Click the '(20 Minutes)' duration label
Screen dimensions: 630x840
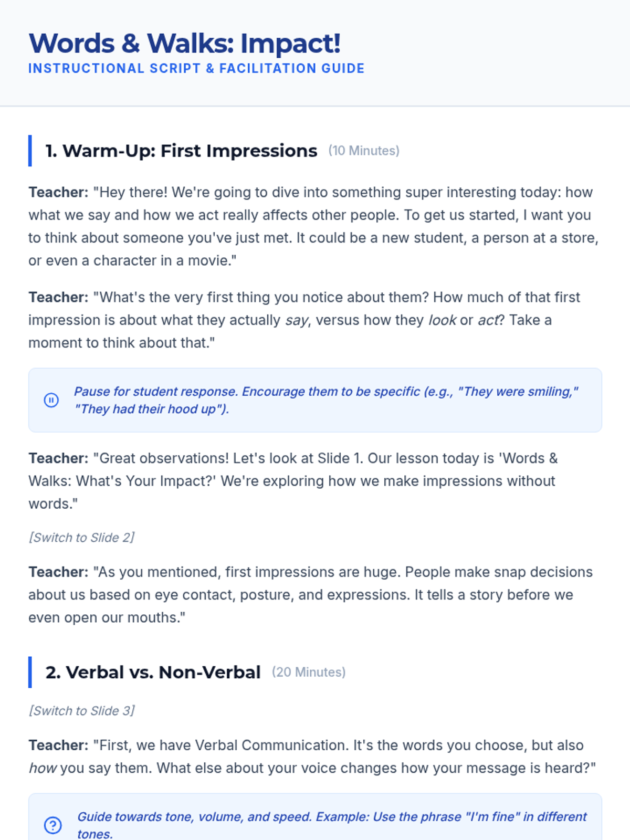309,672
